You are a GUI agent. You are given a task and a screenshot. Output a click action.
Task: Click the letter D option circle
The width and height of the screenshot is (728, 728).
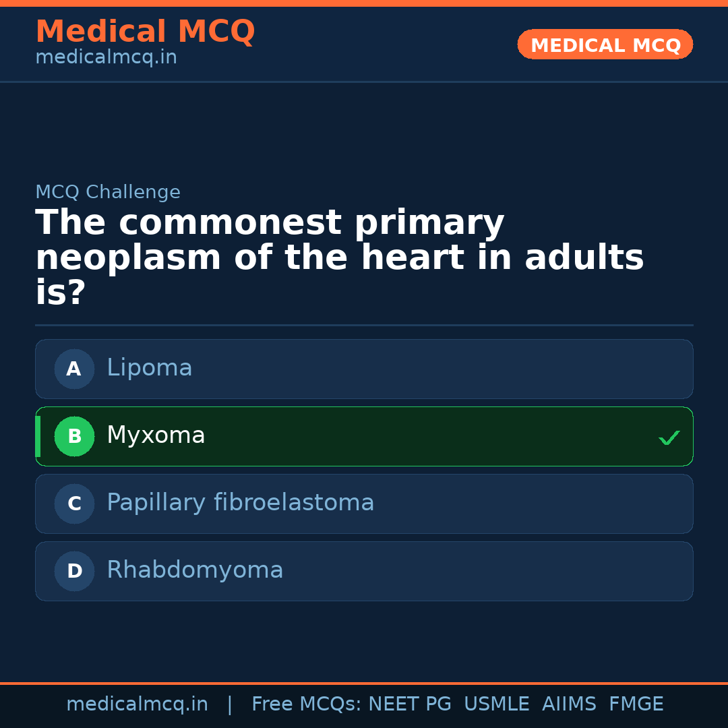[74, 571]
